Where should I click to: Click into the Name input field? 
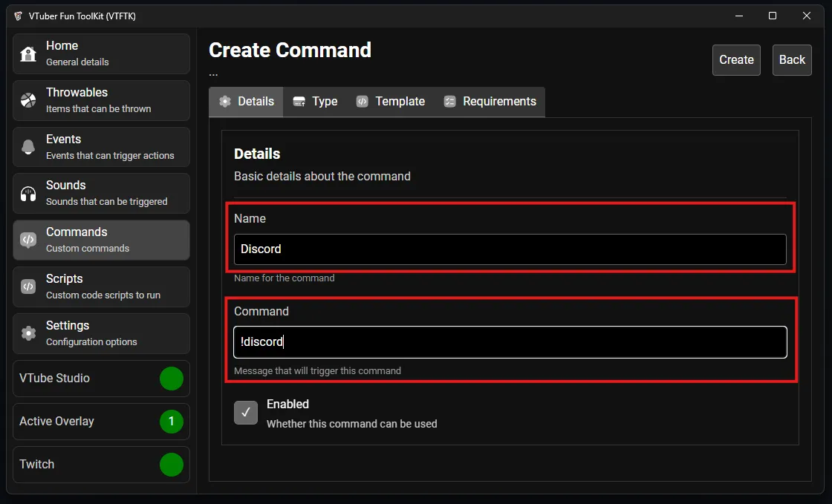510,249
